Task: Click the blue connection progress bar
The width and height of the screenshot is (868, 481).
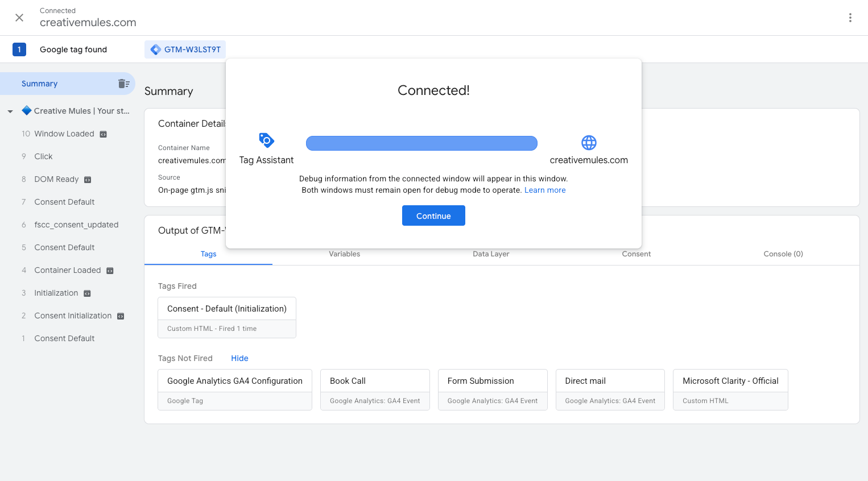Action: (x=421, y=143)
